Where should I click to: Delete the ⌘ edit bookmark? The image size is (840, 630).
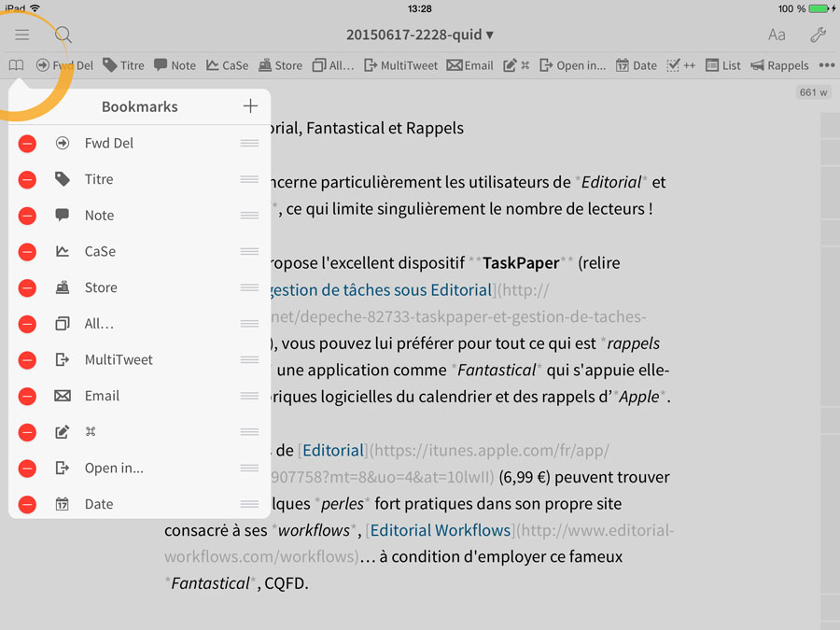(27, 432)
